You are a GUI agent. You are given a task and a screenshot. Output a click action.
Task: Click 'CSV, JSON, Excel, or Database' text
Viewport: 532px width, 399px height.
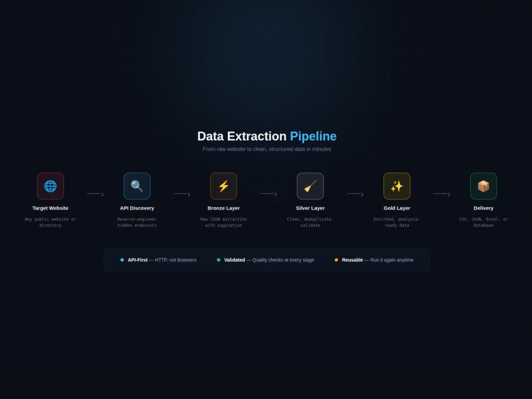click(484, 222)
